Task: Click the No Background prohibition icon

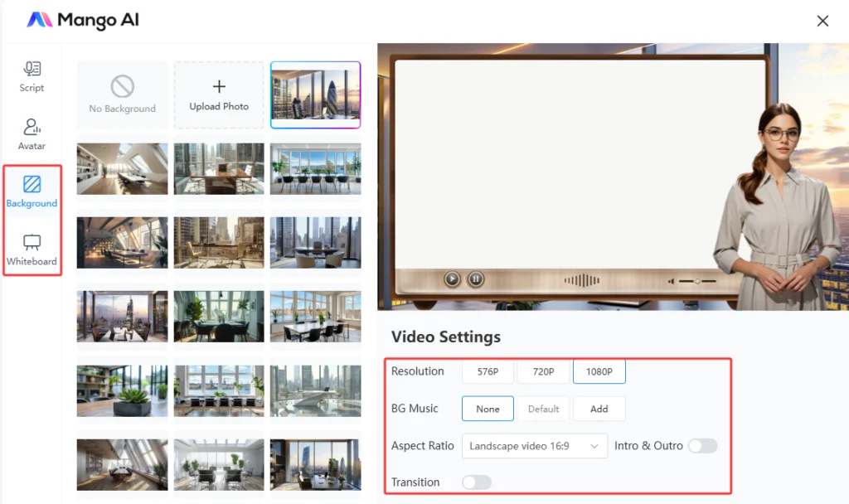Action: pyautogui.click(x=123, y=86)
